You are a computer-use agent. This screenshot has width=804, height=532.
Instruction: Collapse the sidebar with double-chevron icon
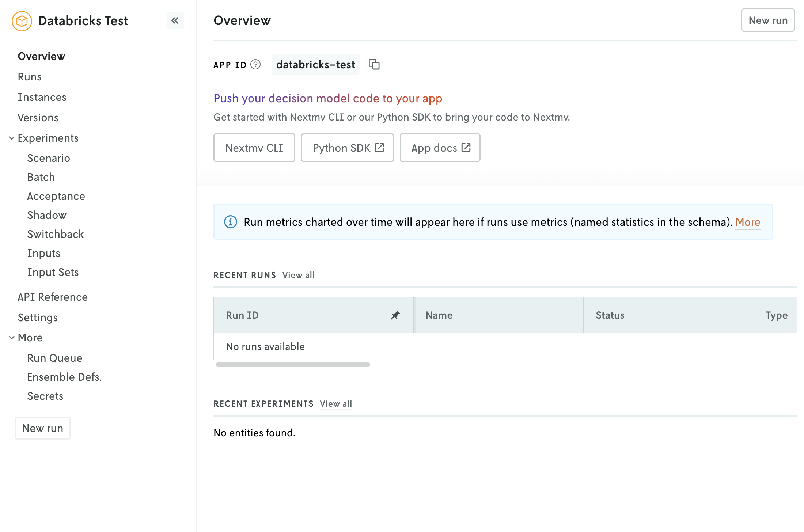[175, 20]
